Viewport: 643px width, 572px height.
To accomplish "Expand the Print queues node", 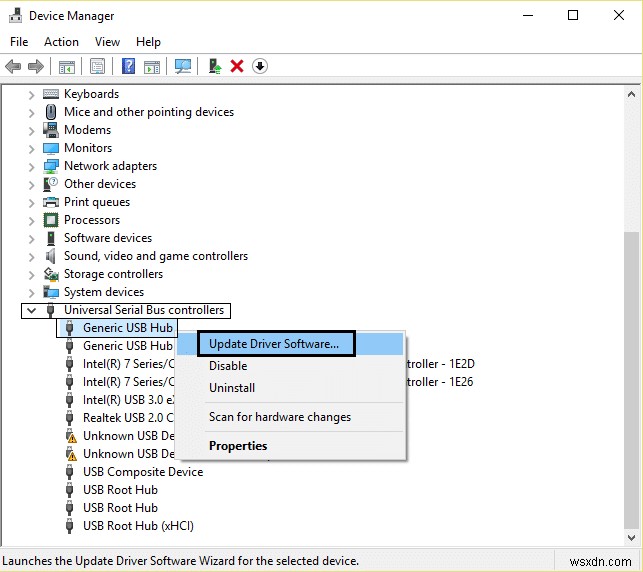I will [31, 203].
